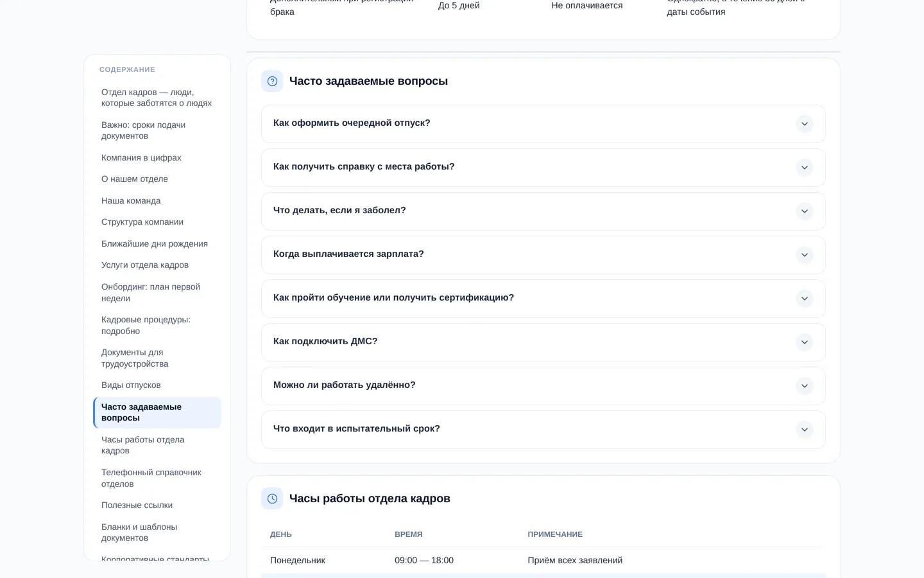Jump to "Услуги отдела кадров"

pos(157,265)
